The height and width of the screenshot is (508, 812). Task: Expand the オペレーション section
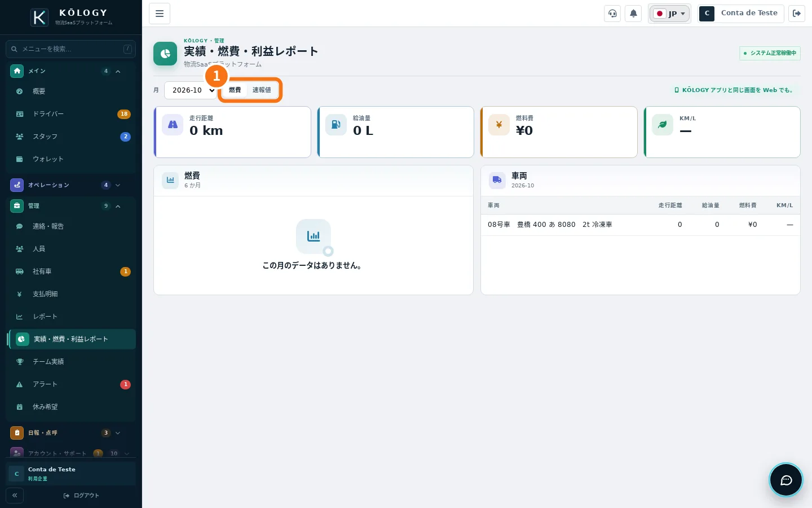tap(71, 185)
